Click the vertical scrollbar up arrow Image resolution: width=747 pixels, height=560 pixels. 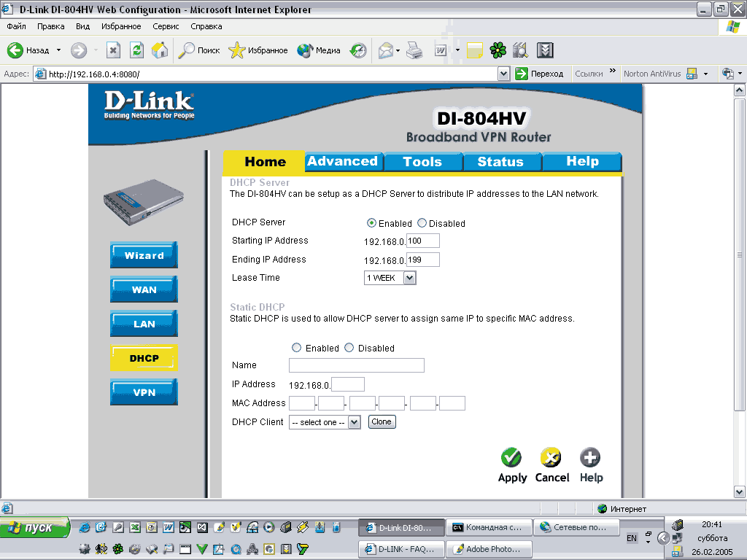tap(740, 90)
